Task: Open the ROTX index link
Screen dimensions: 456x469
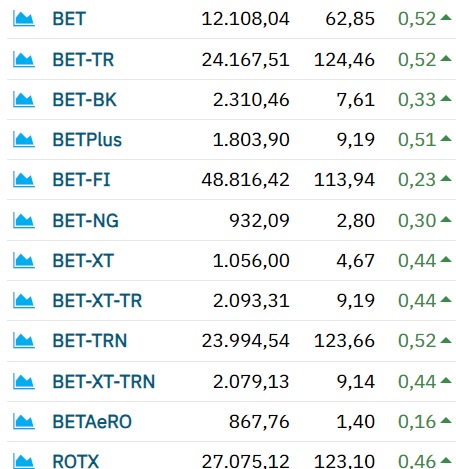Action: tap(76, 462)
